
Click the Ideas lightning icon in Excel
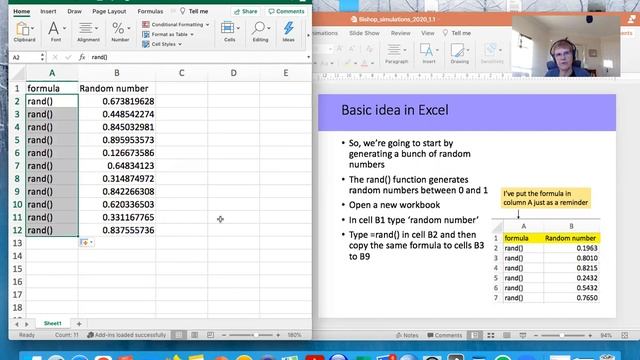click(x=289, y=32)
